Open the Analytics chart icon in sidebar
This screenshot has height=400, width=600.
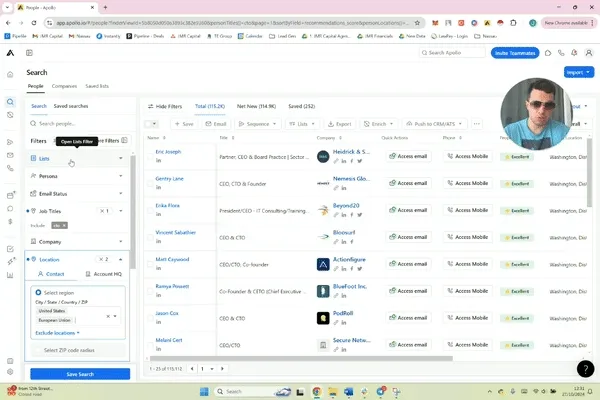[x=10, y=275]
